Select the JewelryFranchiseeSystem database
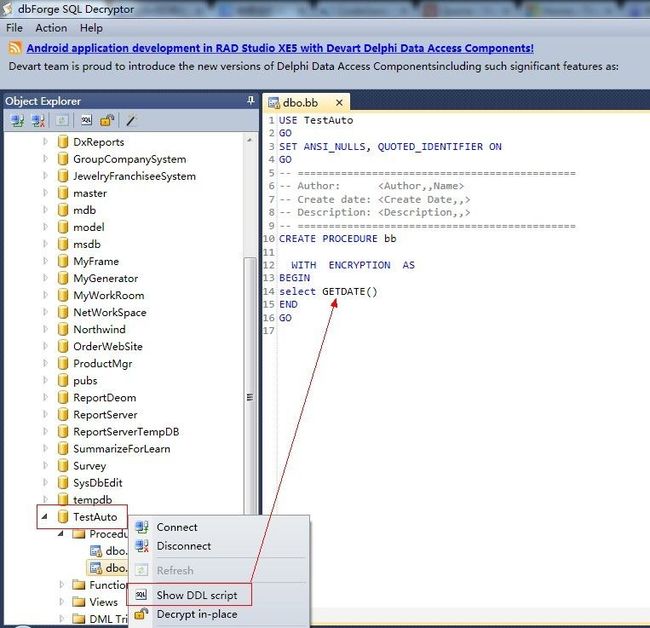This screenshot has width=650, height=628. pyautogui.click(x=134, y=176)
